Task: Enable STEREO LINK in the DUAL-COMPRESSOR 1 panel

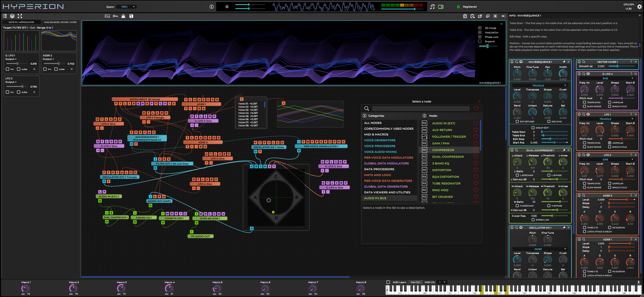Action: tap(533, 220)
